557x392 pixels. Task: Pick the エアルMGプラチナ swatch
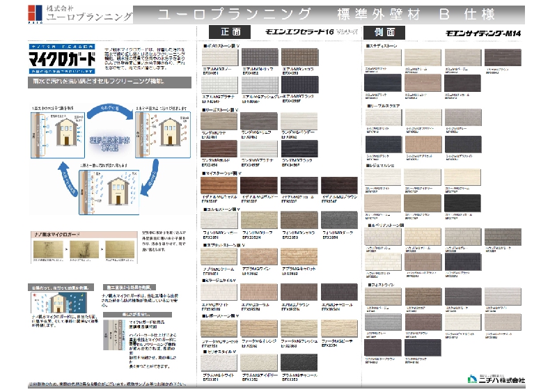pos(219,85)
